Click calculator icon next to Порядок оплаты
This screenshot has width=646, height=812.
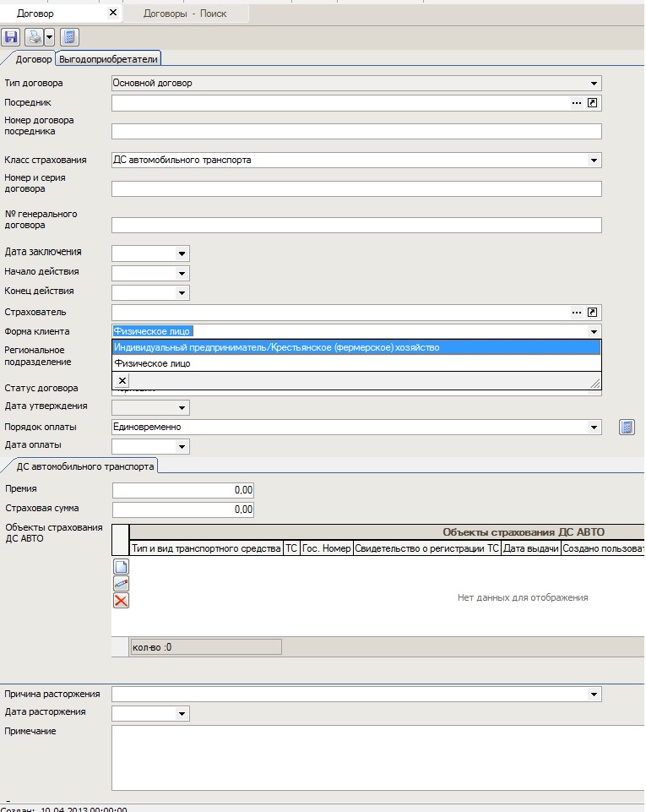tap(626, 427)
